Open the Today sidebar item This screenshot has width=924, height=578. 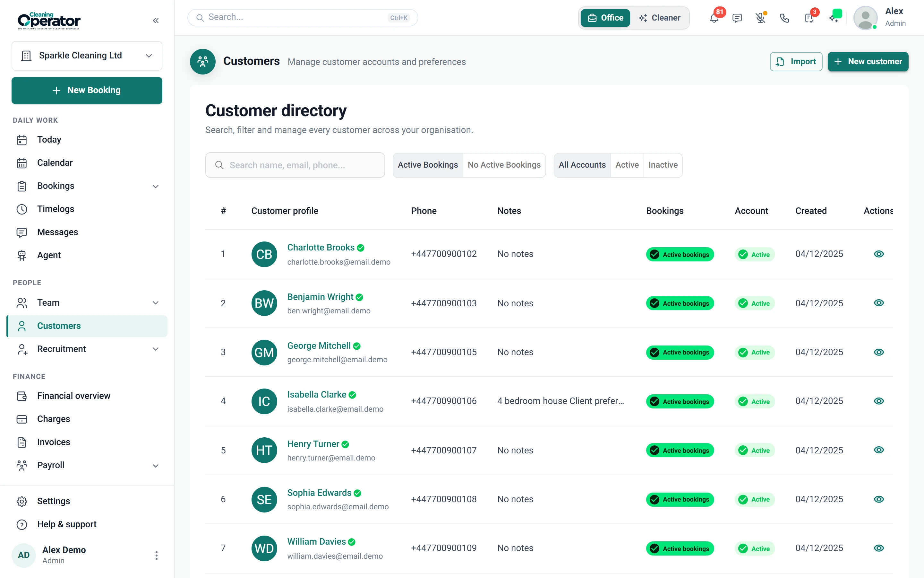(x=87, y=140)
